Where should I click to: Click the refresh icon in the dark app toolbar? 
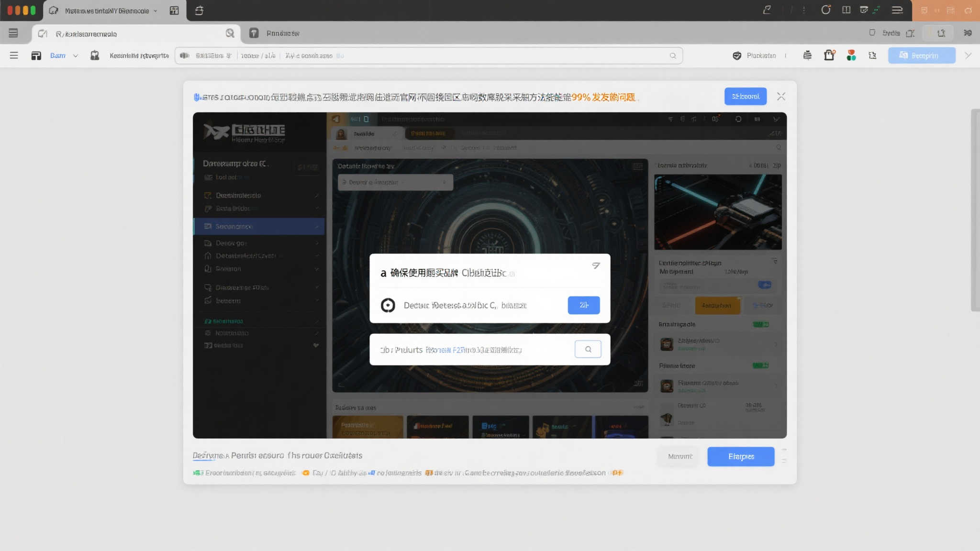tap(739, 119)
